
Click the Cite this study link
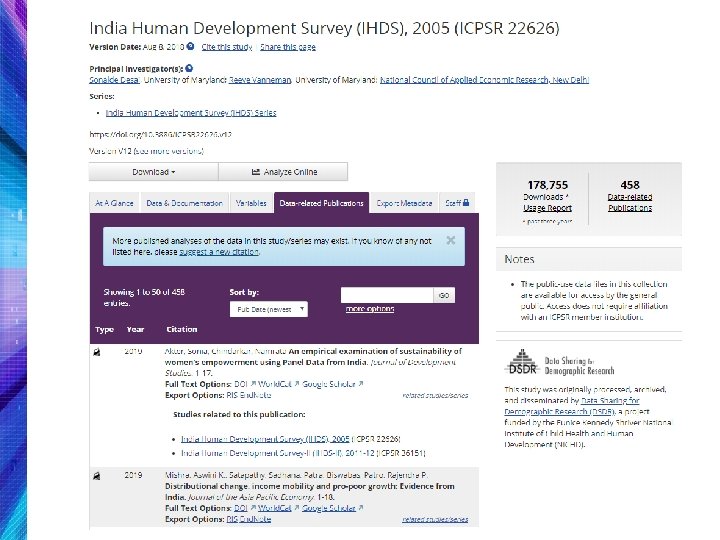[x=227, y=47]
